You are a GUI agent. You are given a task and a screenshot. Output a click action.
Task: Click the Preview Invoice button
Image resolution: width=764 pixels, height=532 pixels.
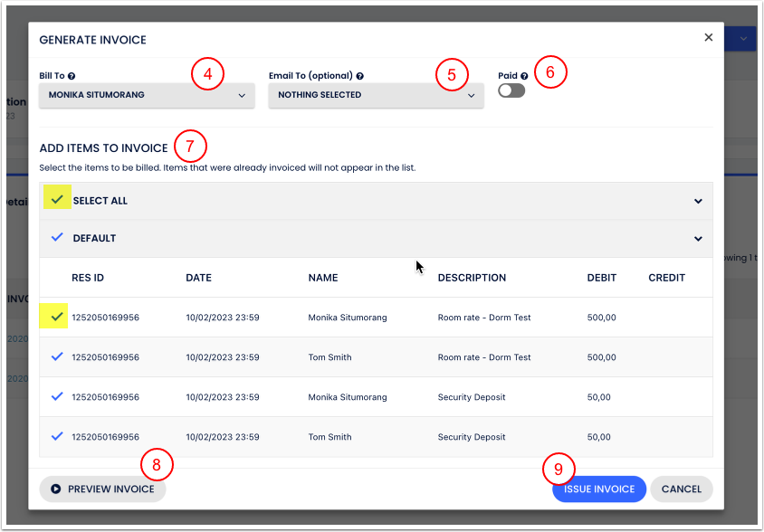click(102, 489)
